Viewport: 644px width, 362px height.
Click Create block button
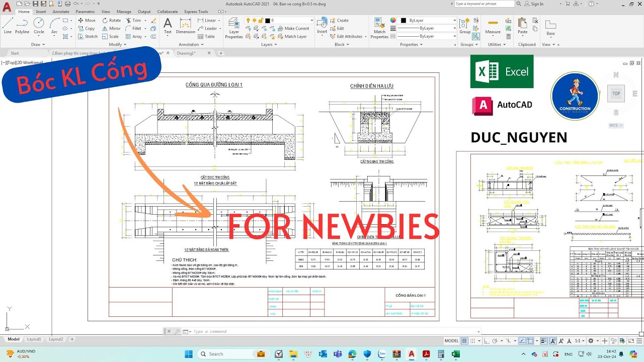pyautogui.click(x=339, y=21)
